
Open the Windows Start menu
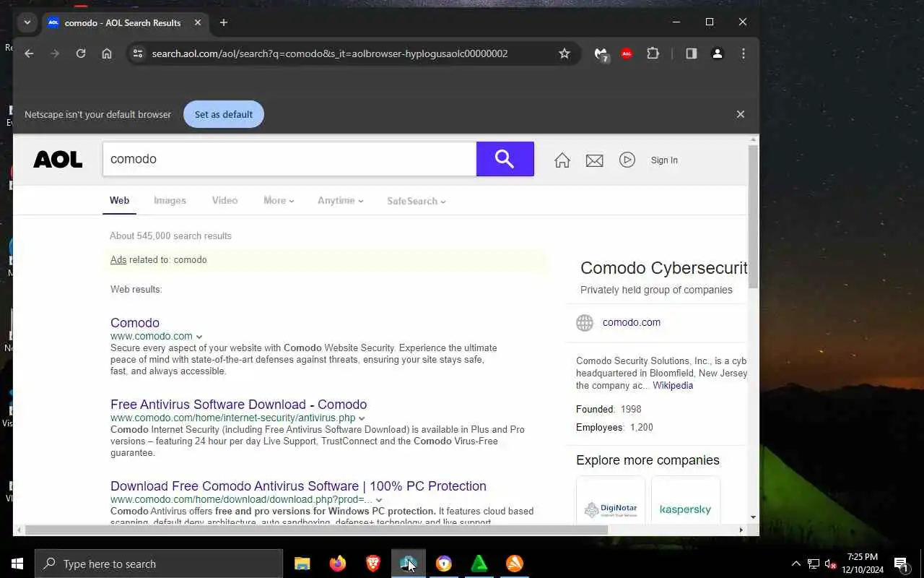tap(17, 564)
